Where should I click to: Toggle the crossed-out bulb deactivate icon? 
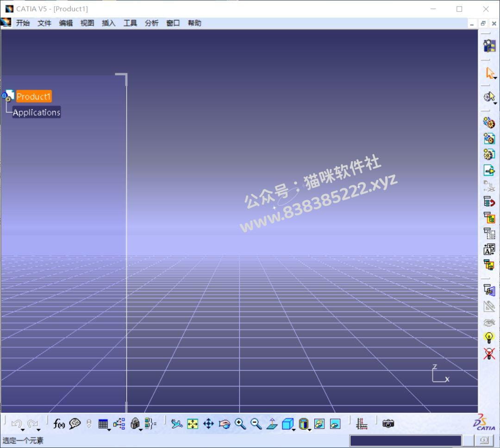point(489,353)
